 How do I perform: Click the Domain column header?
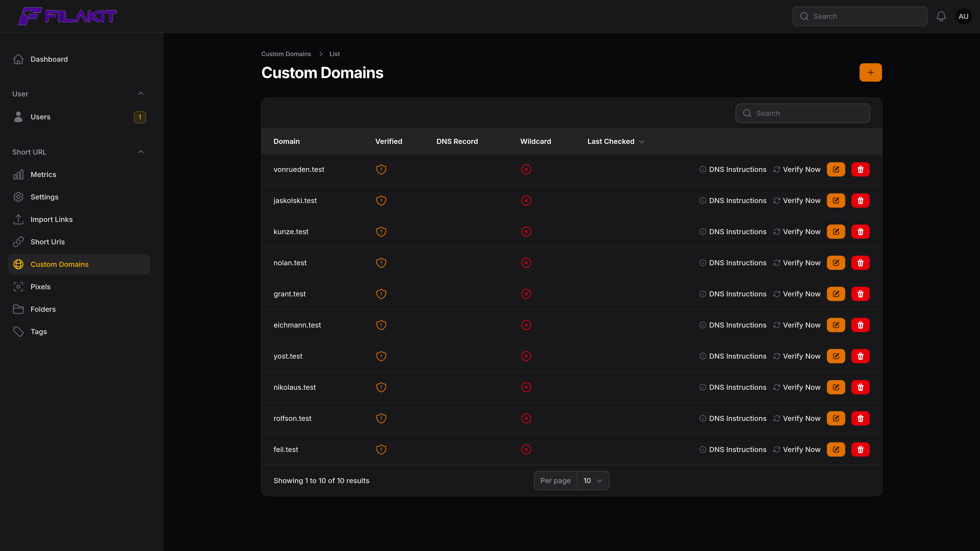(287, 141)
